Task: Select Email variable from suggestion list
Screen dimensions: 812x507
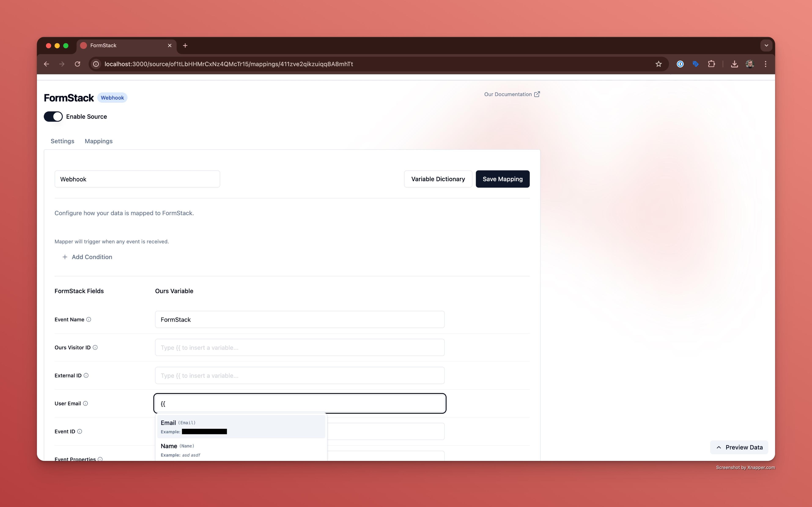Action: click(x=241, y=427)
